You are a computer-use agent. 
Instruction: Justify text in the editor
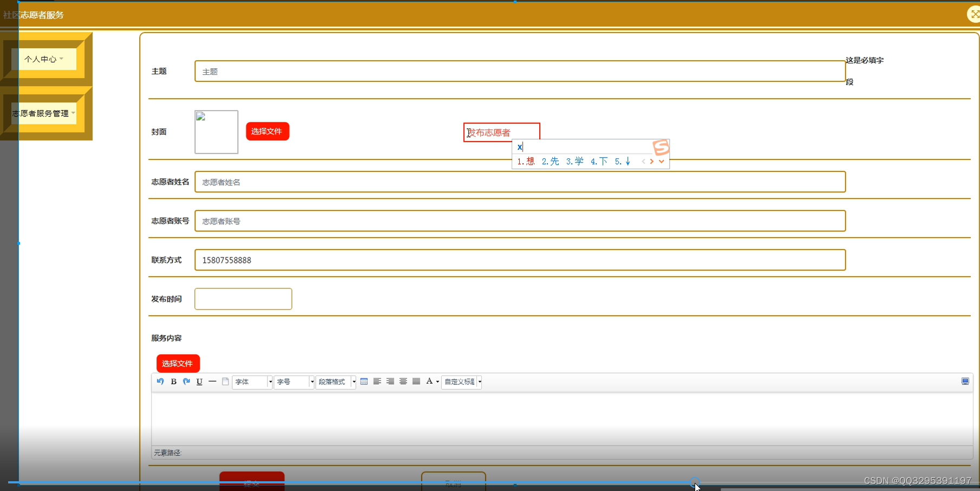[416, 382]
